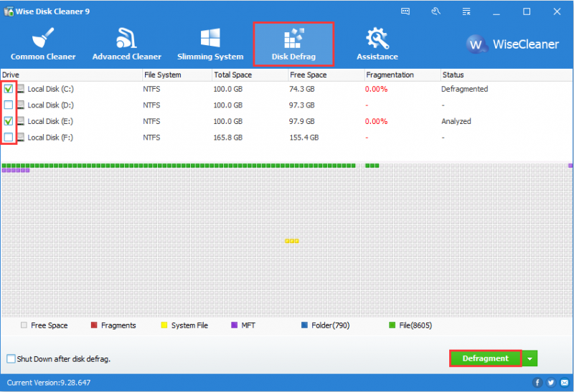Sort by Free Space column header
574x392 pixels.
click(326, 75)
